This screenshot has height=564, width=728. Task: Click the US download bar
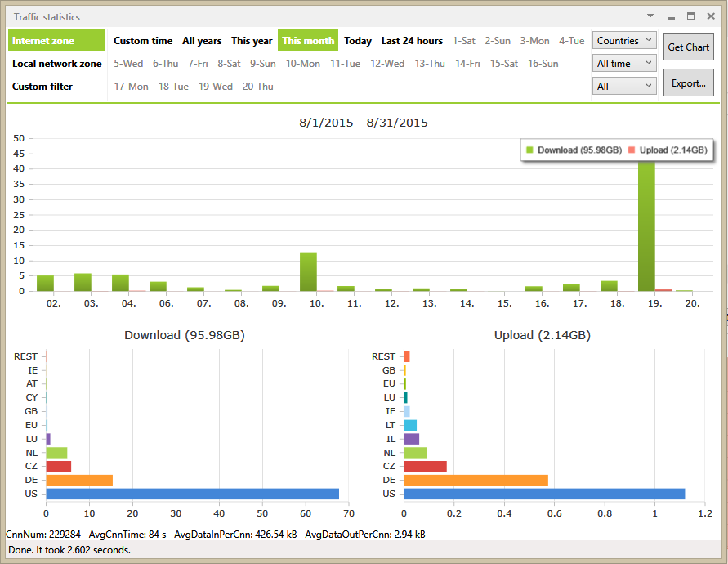click(192, 494)
